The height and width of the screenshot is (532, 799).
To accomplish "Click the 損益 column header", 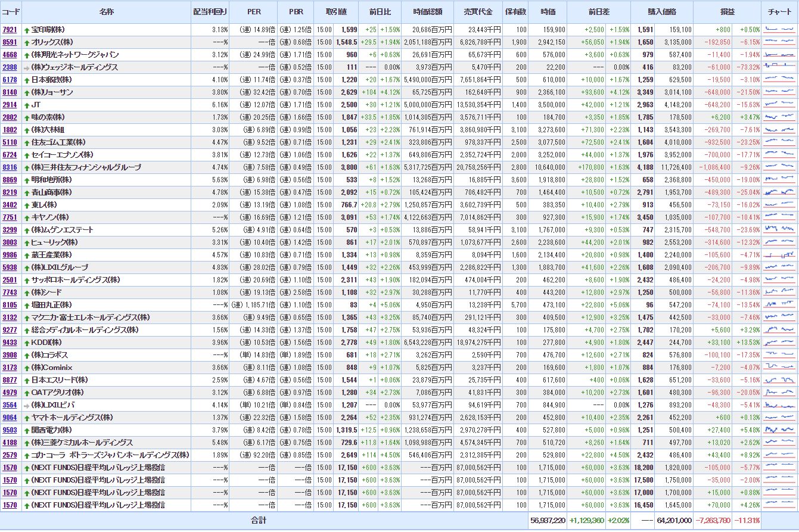I will [x=727, y=12].
